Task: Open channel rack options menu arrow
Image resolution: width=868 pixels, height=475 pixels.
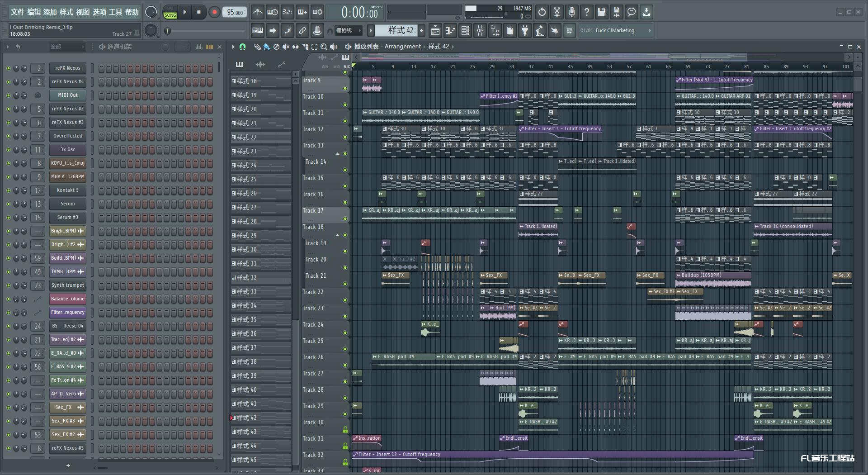Action: [7, 47]
